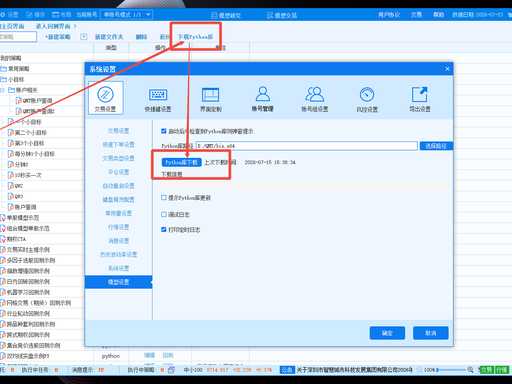Select the 常用策略 folder in tree
This screenshot has width=512, height=384.
tap(15, 69)
